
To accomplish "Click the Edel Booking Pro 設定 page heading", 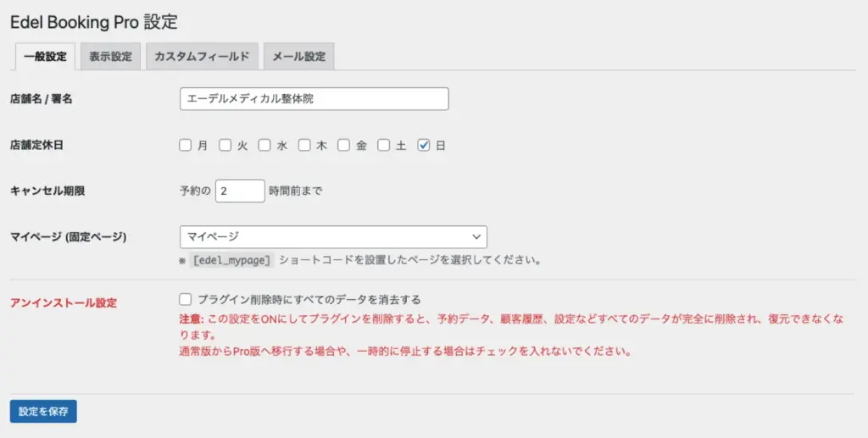I will point(93,21).
